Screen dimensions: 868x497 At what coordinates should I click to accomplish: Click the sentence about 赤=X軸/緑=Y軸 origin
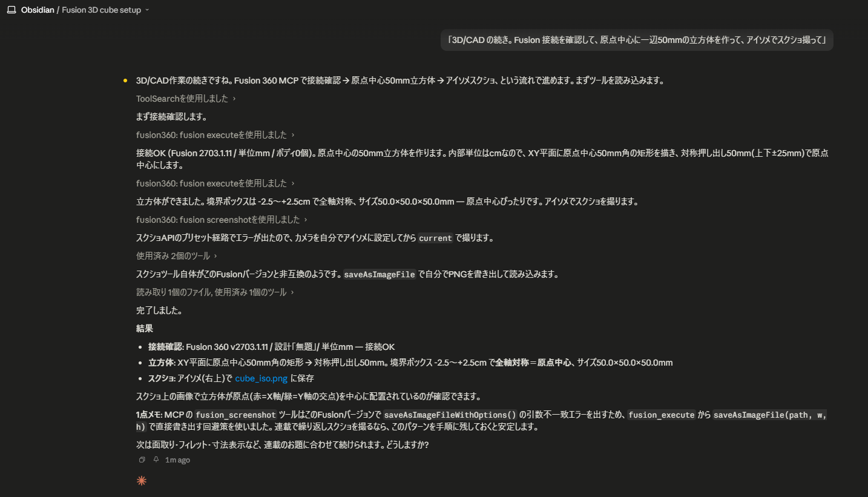pyautogui.click(x=309, y=397)
